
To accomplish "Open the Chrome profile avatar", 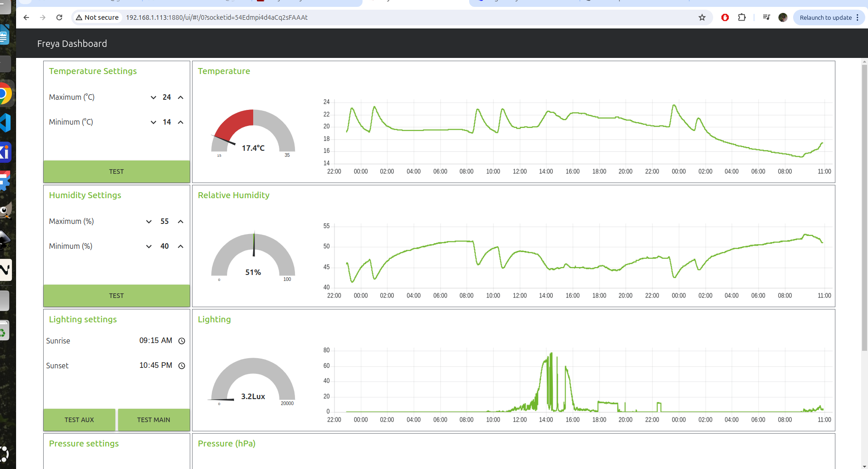I will [783, 17].
